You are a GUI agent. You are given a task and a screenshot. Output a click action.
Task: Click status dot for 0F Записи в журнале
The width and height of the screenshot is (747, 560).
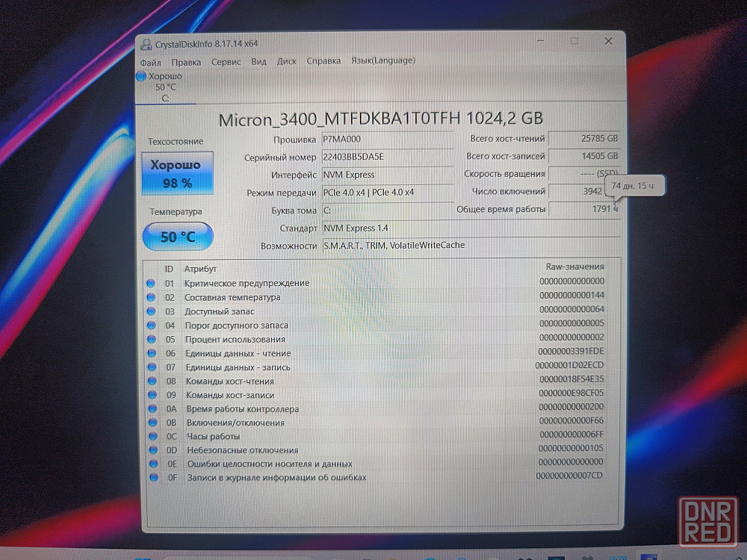tap(154, 478)
